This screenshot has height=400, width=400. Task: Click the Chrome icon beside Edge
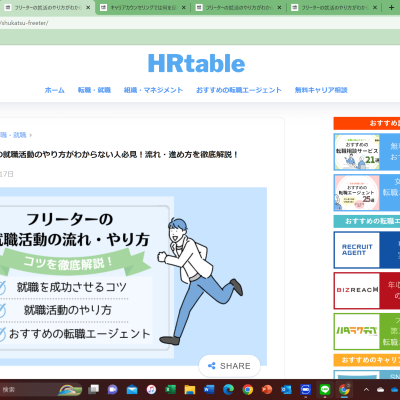point(248,389)
